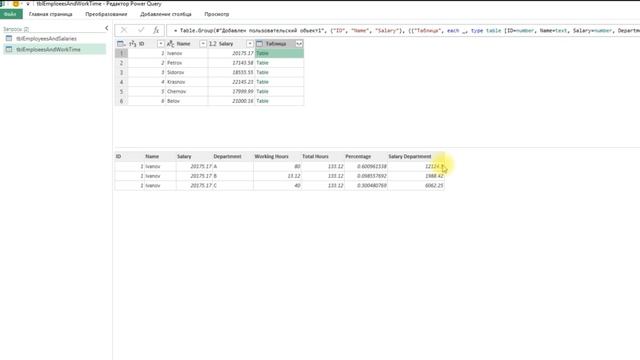The image size is (640, 360).
Task: Open the ID column filter dropdown
Action: 160,44
